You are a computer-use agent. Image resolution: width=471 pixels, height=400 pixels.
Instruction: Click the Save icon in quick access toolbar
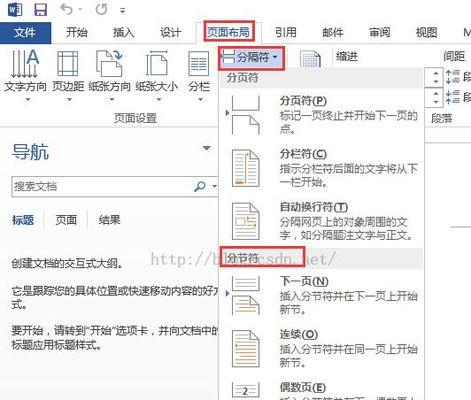pos(40,9)
